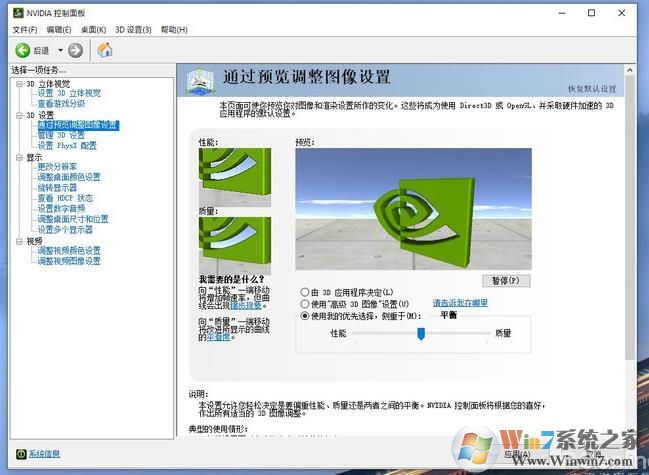Click the 视频 category label in tree

click(34, 241)
